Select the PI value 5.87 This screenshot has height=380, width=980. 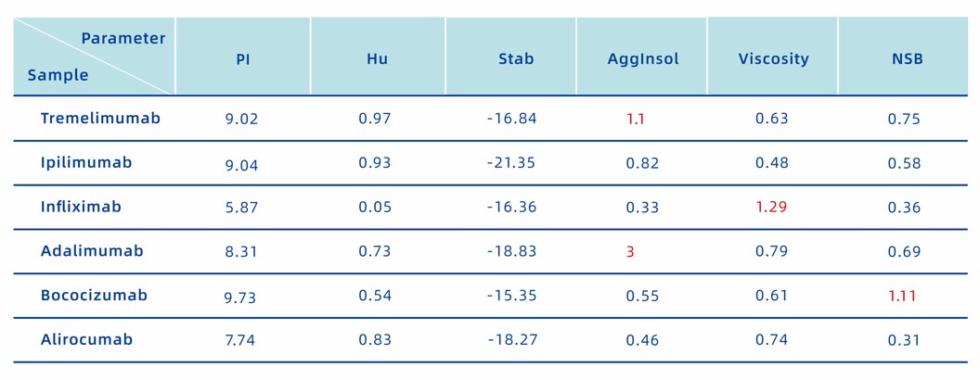coord(241,208)
